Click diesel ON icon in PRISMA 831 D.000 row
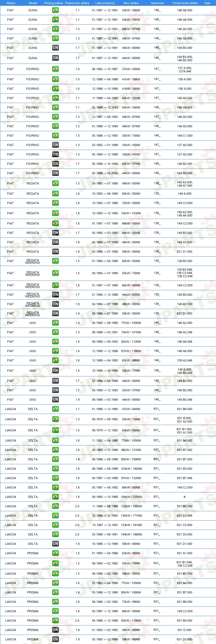216x644 pixels. click(56, 630)
